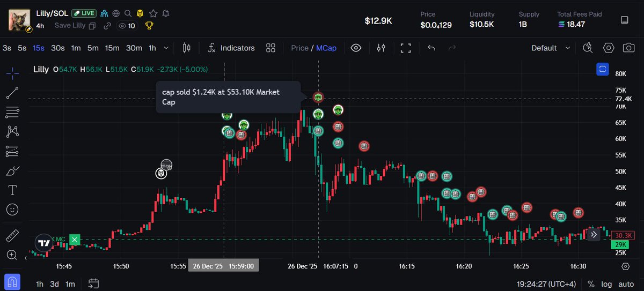Click the LIVE pump badge
Viewport: 644px width, 291px height.
(x=84, y=13)
